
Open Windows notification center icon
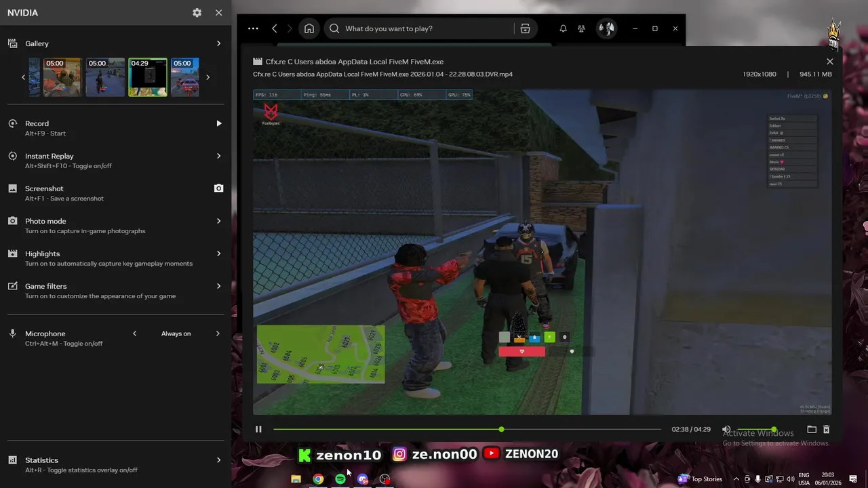tap(853, 479)
